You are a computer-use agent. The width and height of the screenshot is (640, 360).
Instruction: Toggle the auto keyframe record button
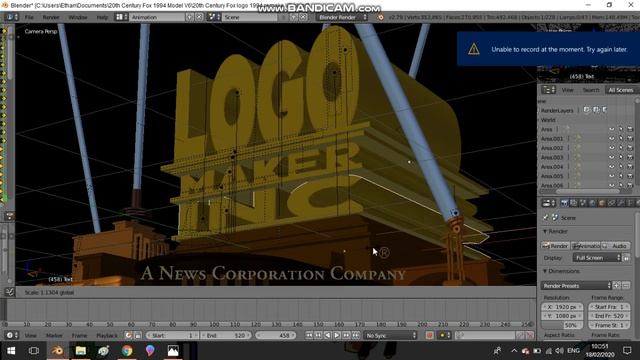coord(429,336)
